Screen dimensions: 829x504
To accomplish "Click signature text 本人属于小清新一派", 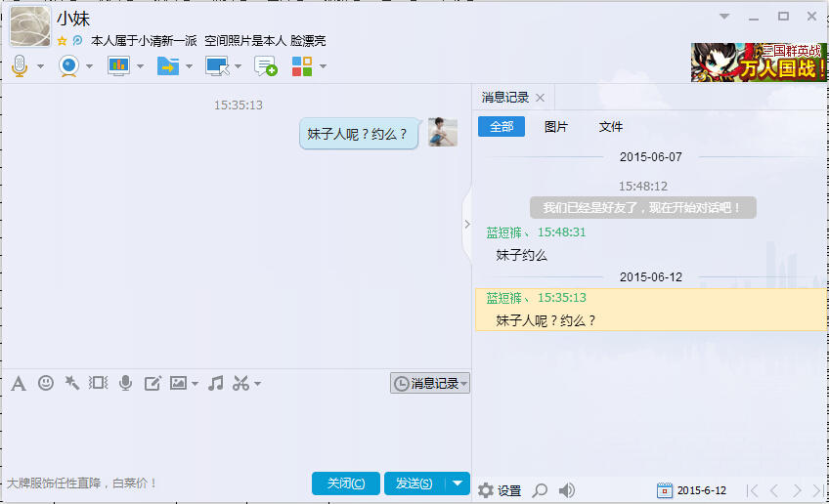I will tap(144, 41).
